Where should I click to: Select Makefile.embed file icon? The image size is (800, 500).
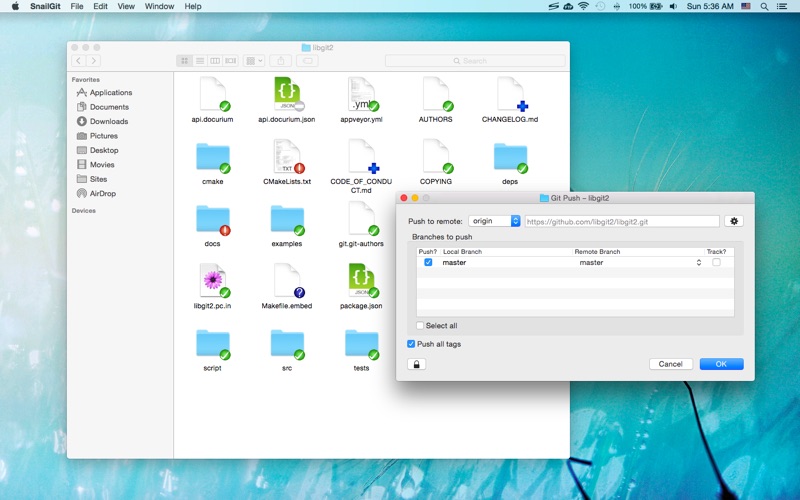[x=287, y=281]
